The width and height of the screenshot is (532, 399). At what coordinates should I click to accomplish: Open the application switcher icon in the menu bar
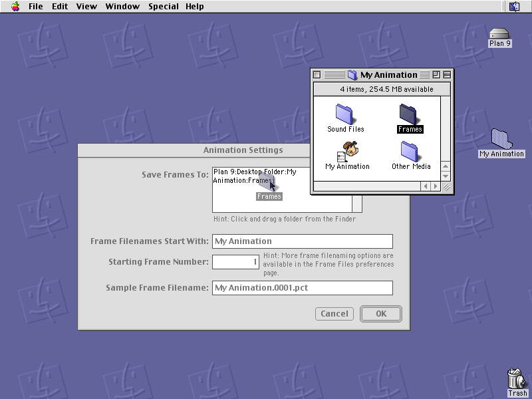pyautogui.click(x=514, y=6)
